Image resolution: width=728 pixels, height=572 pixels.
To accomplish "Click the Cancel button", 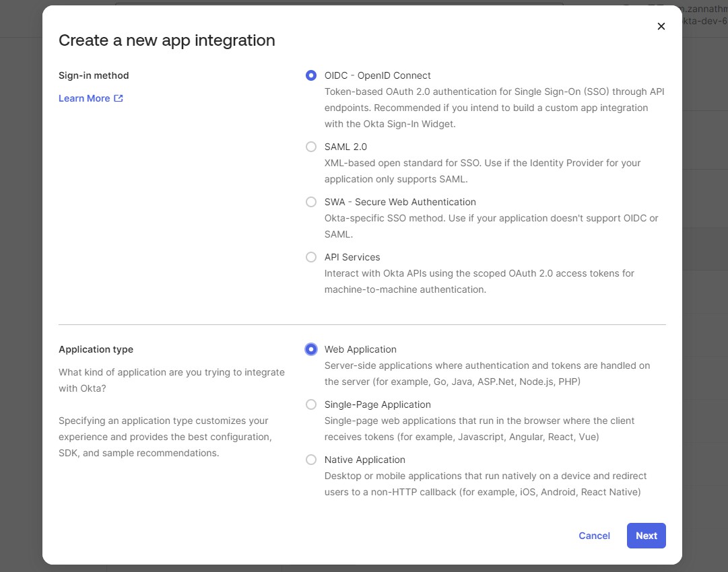I will click(x=594, y=536).
